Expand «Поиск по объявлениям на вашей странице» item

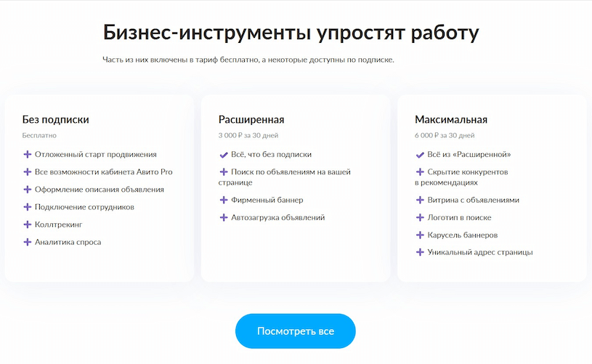285,177
